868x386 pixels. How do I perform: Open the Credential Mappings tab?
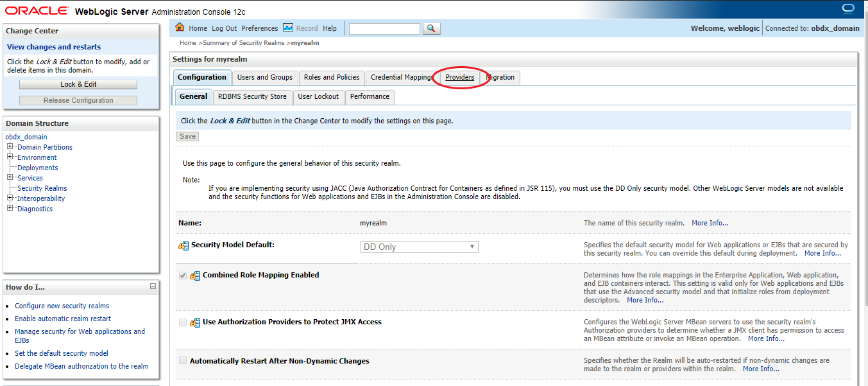402,77
